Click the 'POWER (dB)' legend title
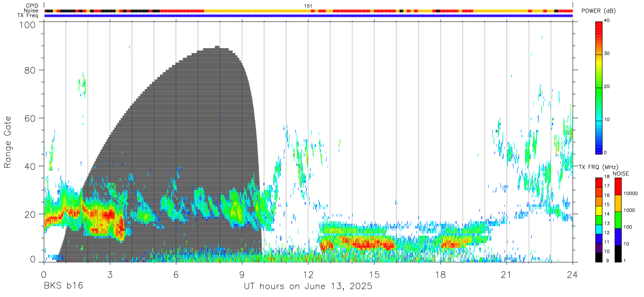The width and height of the screenshot is (644, 297). click(x=599, y=12)
